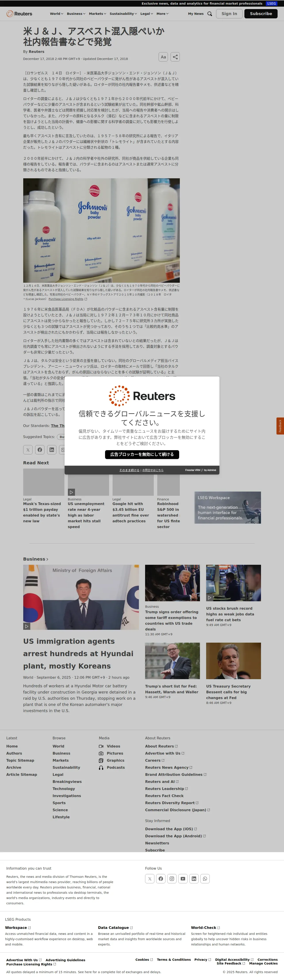Follow Reuters on X in footer
The image size is (284, 980).
click(150, 879)
